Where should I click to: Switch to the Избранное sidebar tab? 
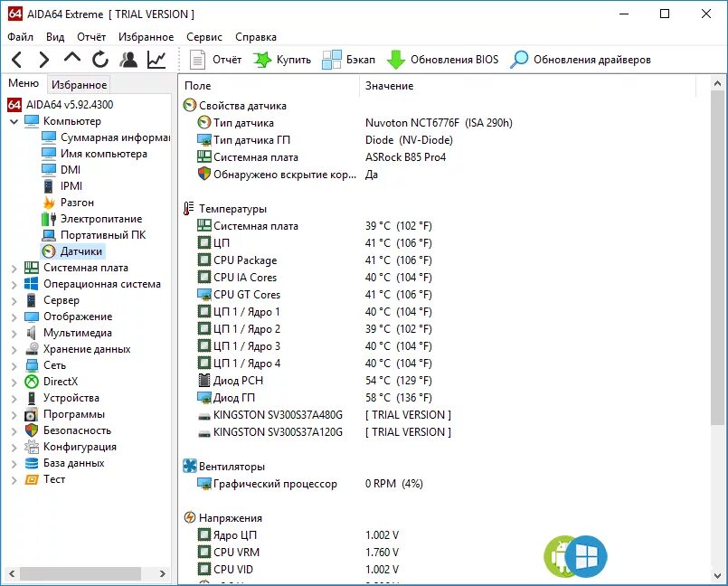coord(79,84)
